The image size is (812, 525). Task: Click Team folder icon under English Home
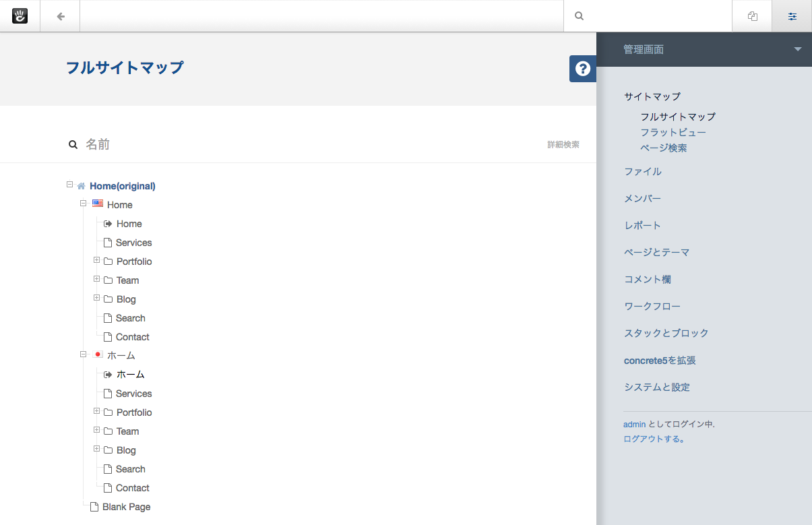[108, 280]
